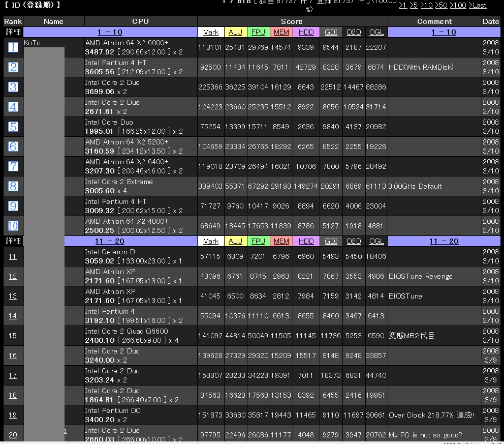Screen dimensions: 504x444
Task: Sort by Mark in 11-20 header
Action: (x=210, y=241)
